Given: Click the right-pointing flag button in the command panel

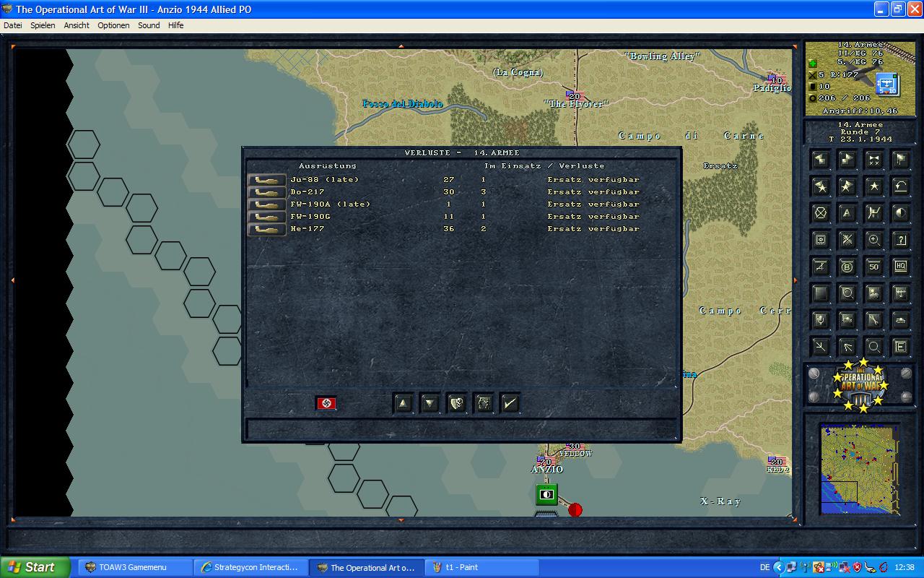Looking at the screenshot, I should point(847,160).
